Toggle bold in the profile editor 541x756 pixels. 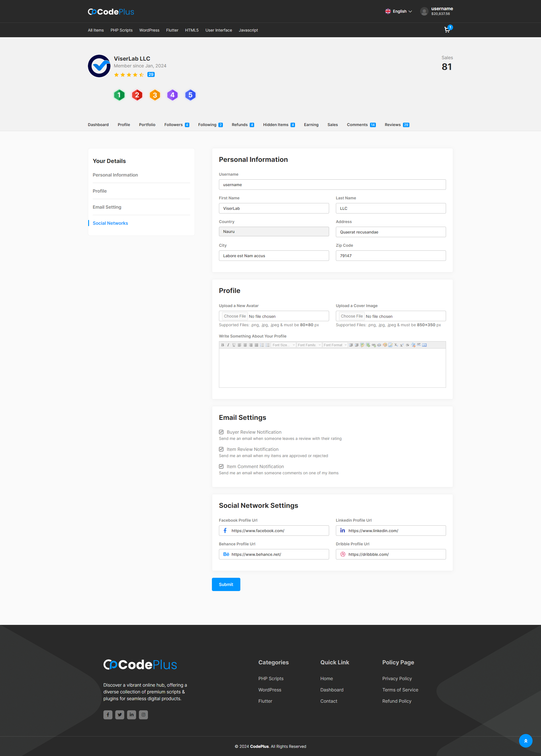click(223, 345)
